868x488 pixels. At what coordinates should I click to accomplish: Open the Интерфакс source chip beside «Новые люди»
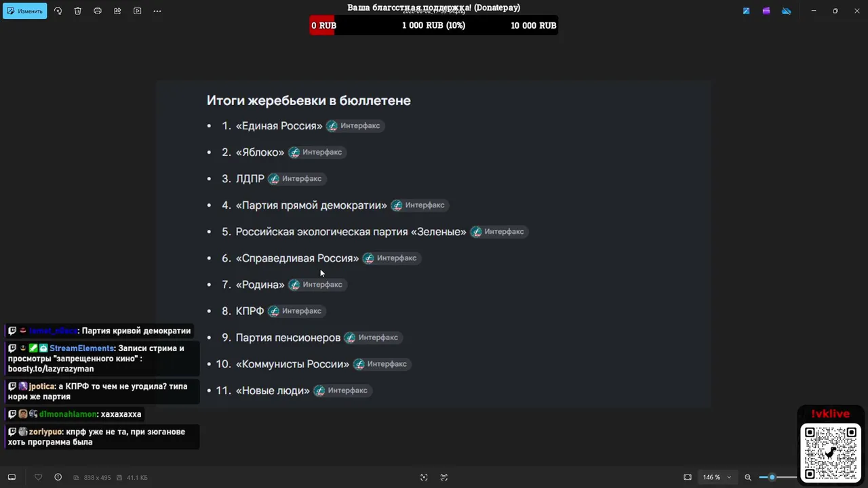click(342, 390)
